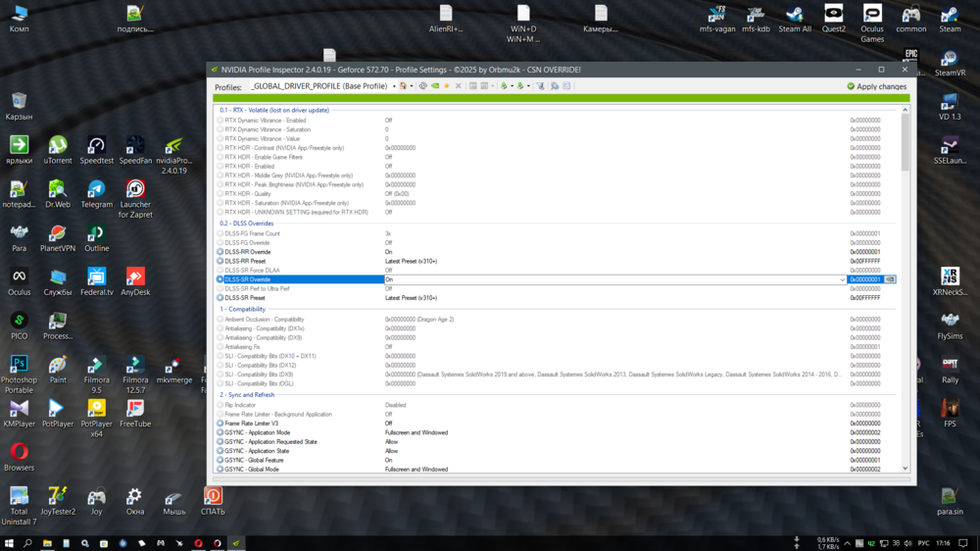Open the Profiles combo box dropdown arrow
Image resolution: width=980 pixels, height=551 pixels.
(394, 86)
